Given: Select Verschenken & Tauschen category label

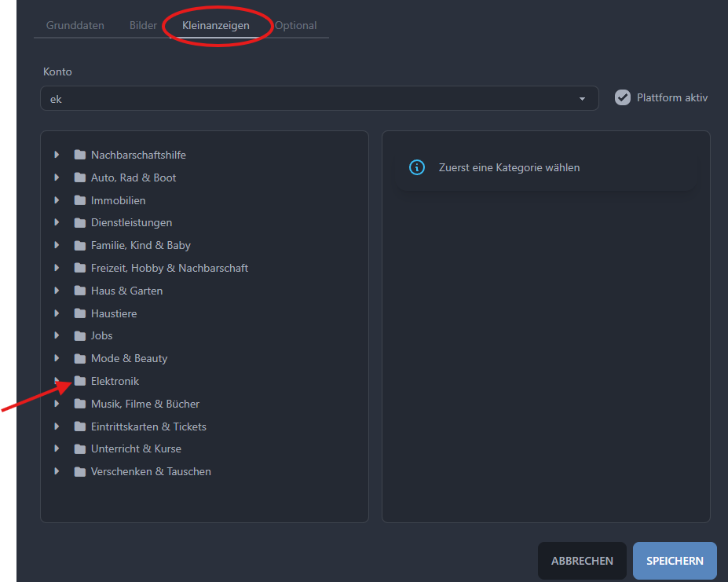Looking at the screenshot, I should tap(151, 471).
